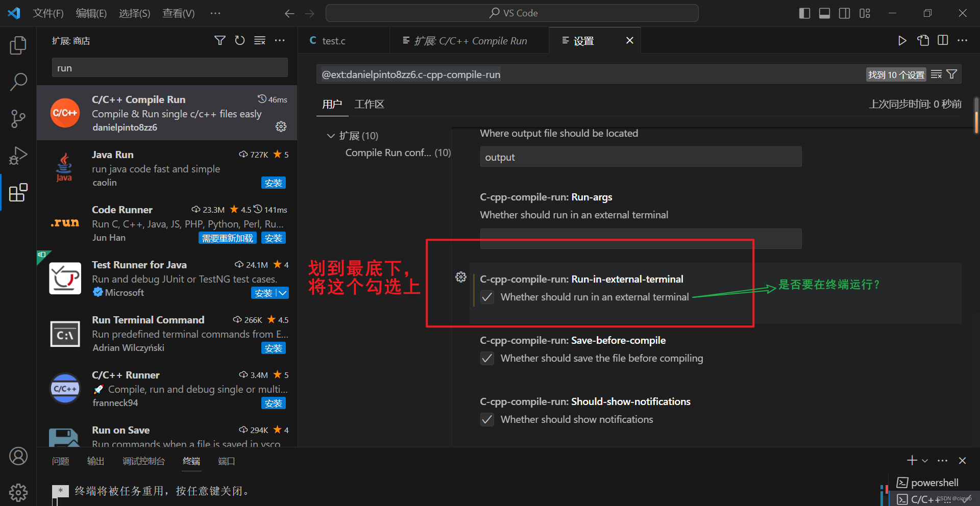
Task: Open the Manage gear in activity bar
Action: 18,492
